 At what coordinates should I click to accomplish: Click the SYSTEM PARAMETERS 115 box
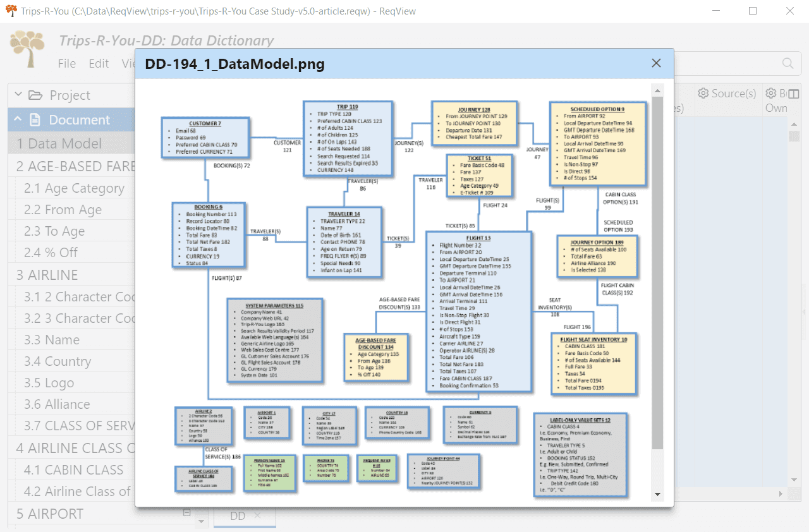click(275, 341)
